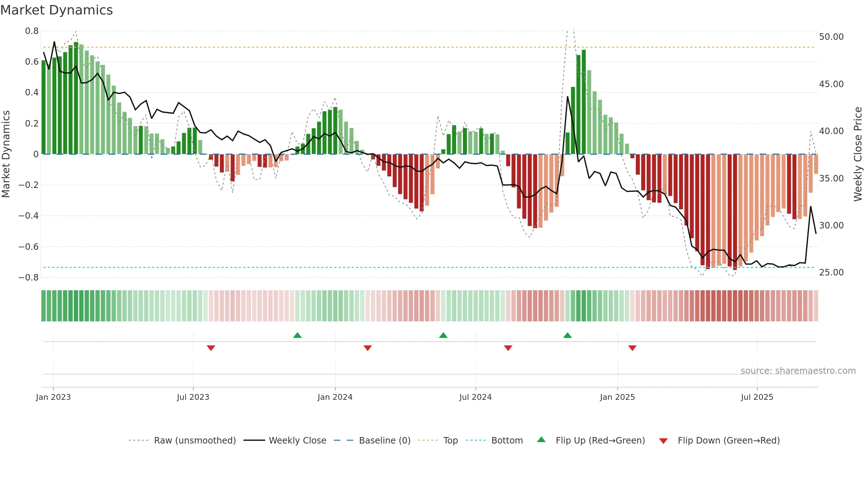Screen dimensions: 868x488
Task: Select the red flip-down marker after Jan 2025
Action: pos(632,348)
